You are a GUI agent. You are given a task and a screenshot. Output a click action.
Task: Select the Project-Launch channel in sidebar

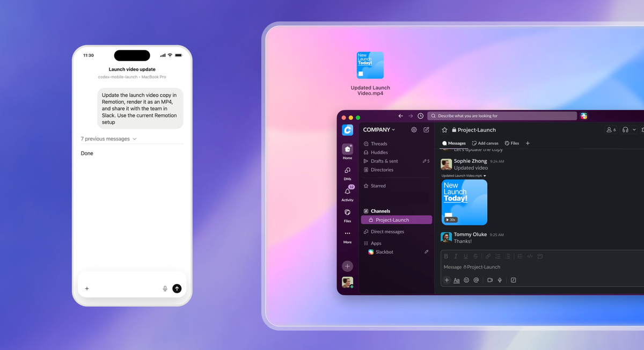point(396,220)
